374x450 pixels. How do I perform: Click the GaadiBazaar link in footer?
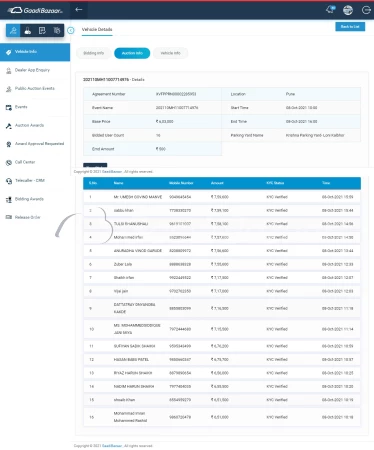coord(112,446)
